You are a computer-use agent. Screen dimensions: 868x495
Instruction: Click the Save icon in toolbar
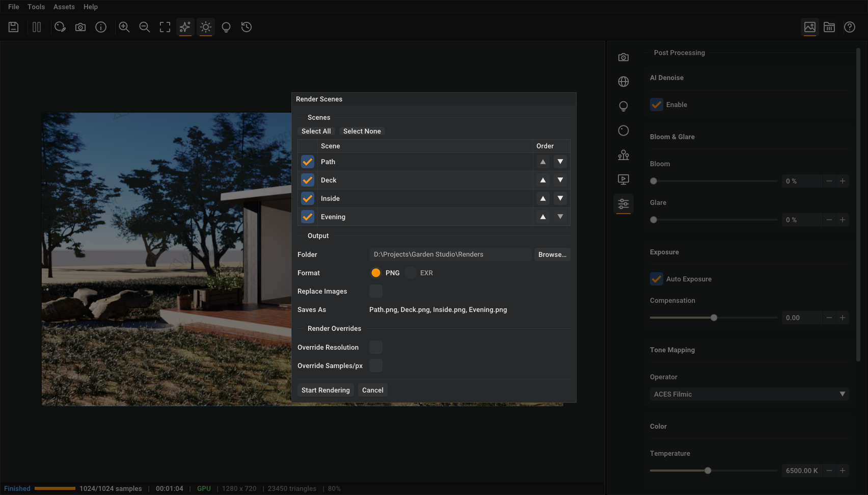pyautogui.click(x=14, y=27)
